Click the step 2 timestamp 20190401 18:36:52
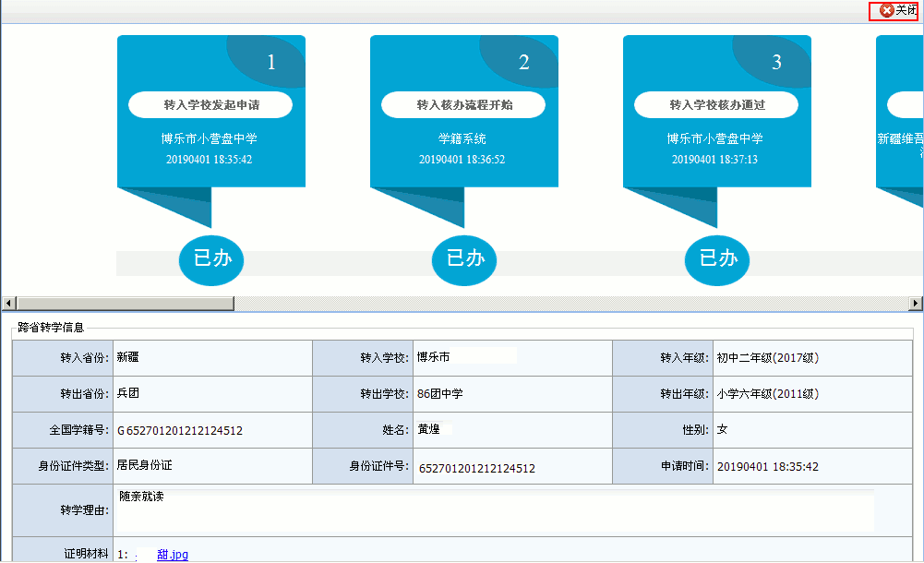Viewport: 924px width, 563px height. (462, 159)
